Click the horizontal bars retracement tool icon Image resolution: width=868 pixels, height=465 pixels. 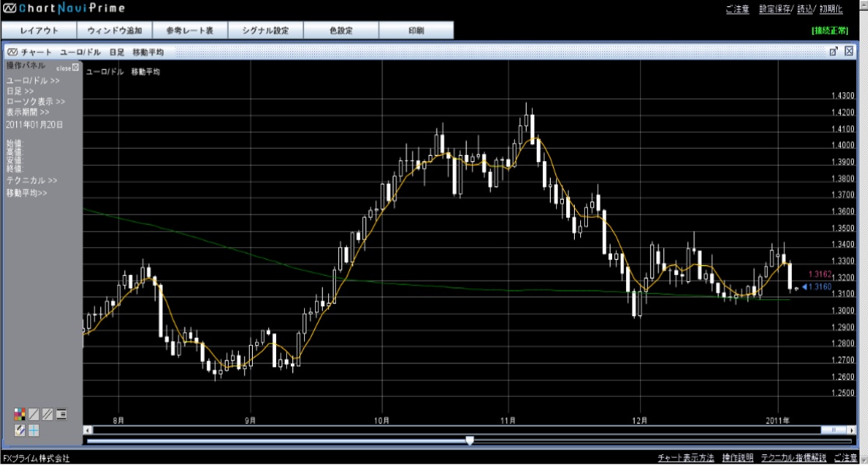[x=61, y=415]
